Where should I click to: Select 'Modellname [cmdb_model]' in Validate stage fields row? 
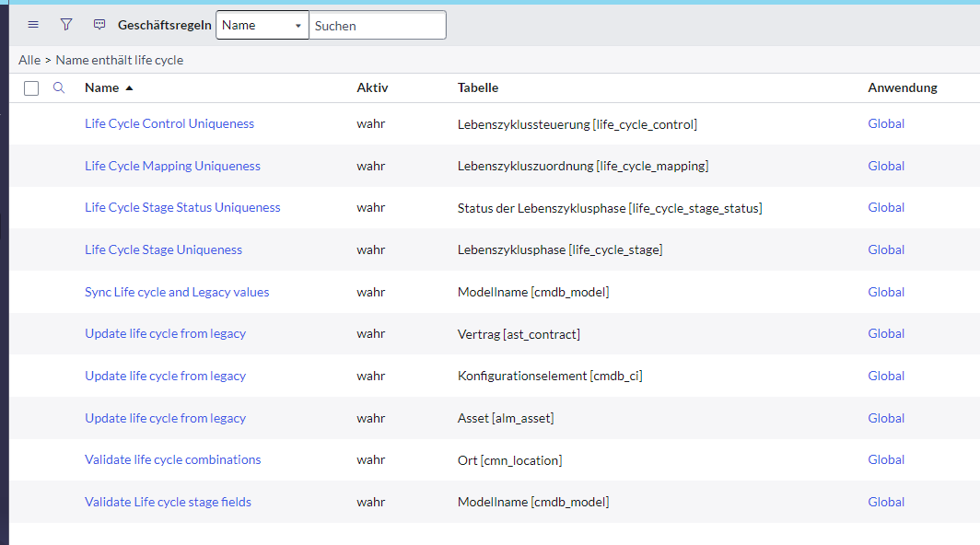click(x=533, y=503)
